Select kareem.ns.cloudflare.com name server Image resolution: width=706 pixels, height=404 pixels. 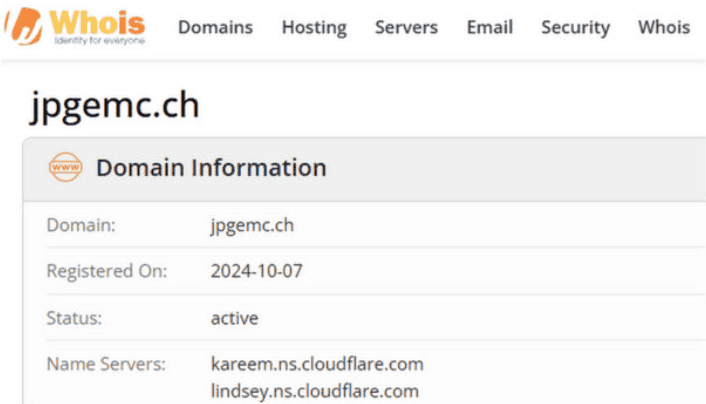[x=317, y=363]
